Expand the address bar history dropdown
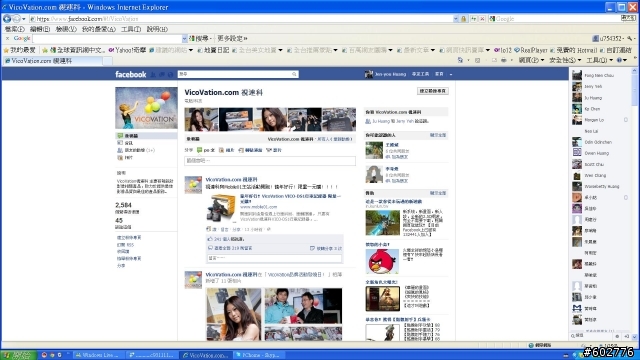 456,19
